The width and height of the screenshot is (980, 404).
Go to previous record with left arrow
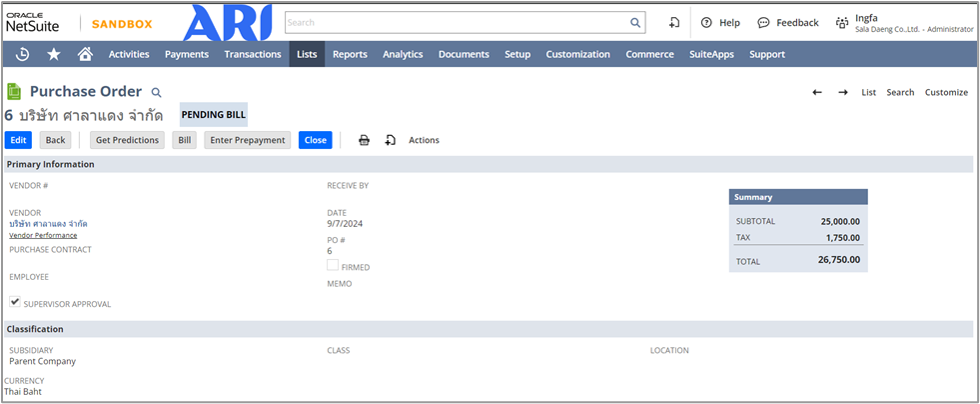[x=817, y=93]
